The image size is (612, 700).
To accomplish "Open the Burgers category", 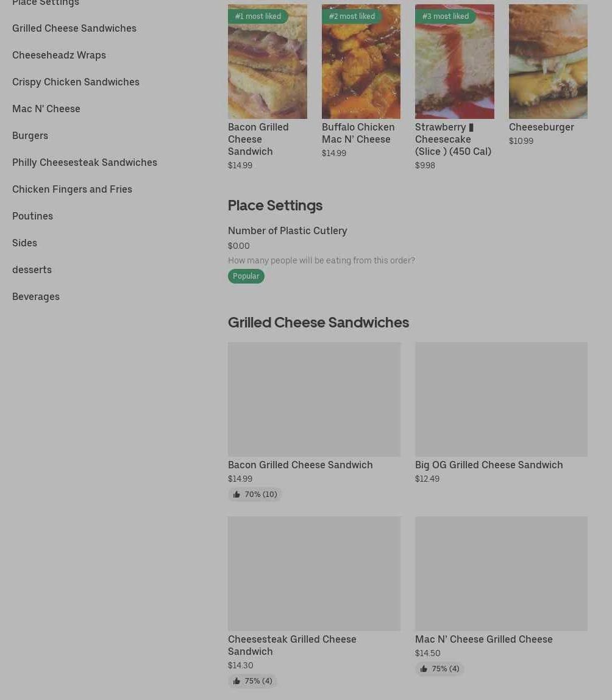I will 30,135.
